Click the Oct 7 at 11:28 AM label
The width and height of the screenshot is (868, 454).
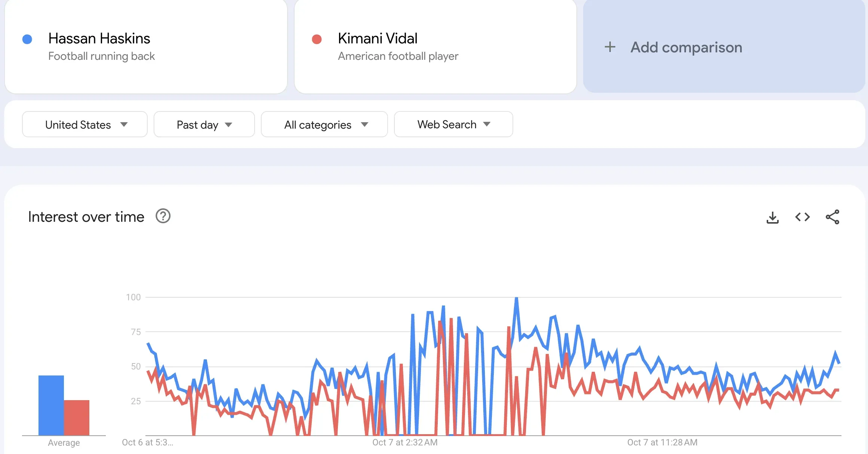[x=662, y=442]
